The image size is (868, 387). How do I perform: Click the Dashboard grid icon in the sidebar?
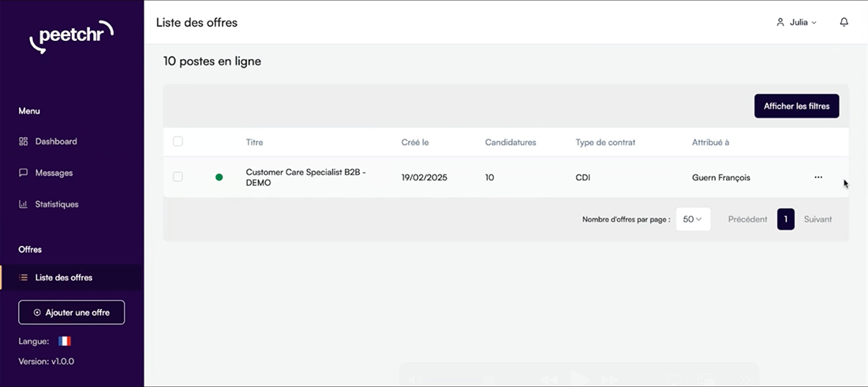pos(23,142)
